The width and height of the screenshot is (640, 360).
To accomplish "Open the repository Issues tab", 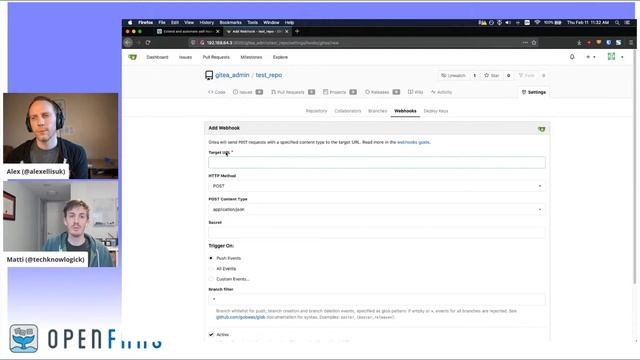I will (x=247, y=92).
